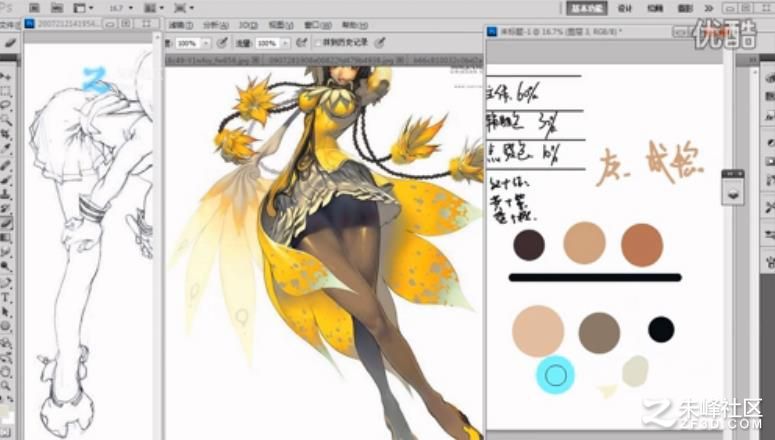Image resolution: width=775 pixels, height=440 pixels.
Task: Select the Pen tool
Action: tap(6, 284)
